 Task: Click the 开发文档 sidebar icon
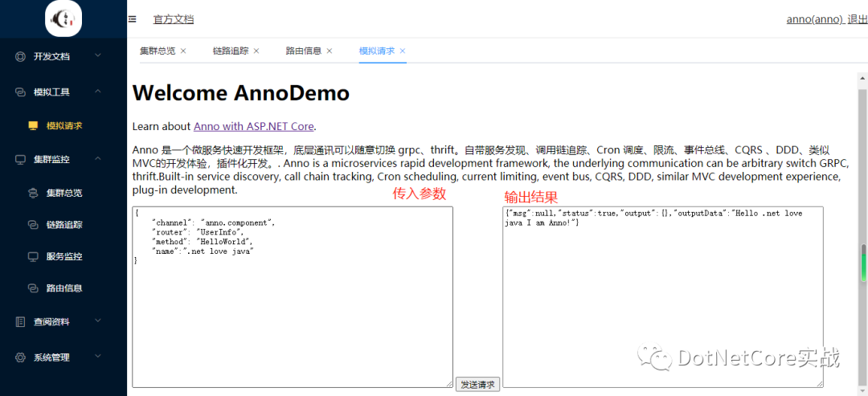click(20, 56)
